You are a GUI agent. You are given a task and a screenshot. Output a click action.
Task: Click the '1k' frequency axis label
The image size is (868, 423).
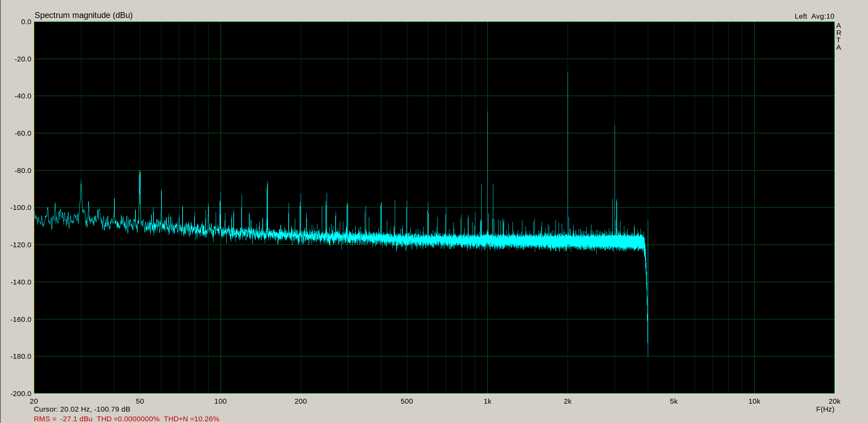(x=487, y=401)
